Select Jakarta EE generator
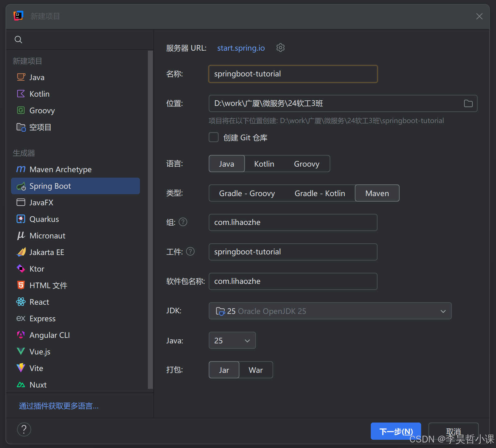 [x=76, y=252]
